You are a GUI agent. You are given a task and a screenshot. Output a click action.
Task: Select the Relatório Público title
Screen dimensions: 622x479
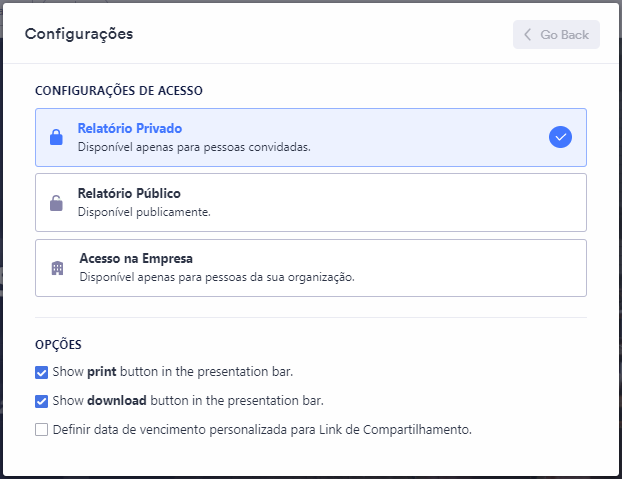129,193
